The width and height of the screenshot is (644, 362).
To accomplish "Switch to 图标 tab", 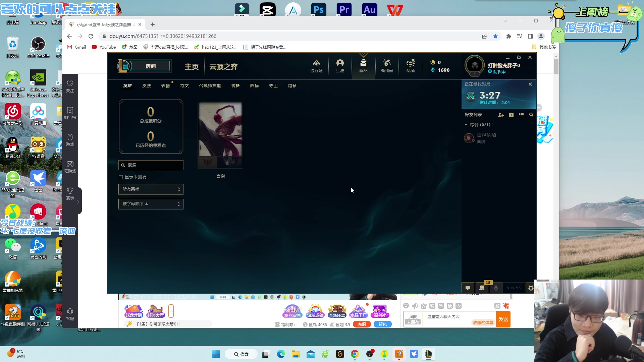I will click(x=255, y=86).
